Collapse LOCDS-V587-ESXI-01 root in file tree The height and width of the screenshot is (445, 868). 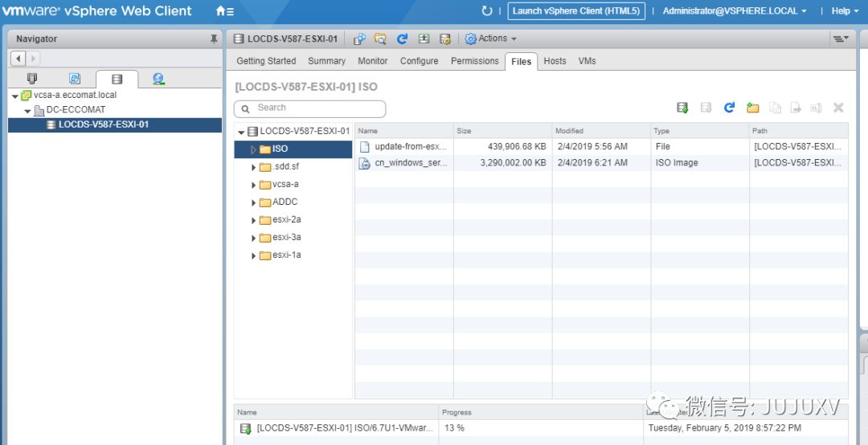click(x=241, y=133)
